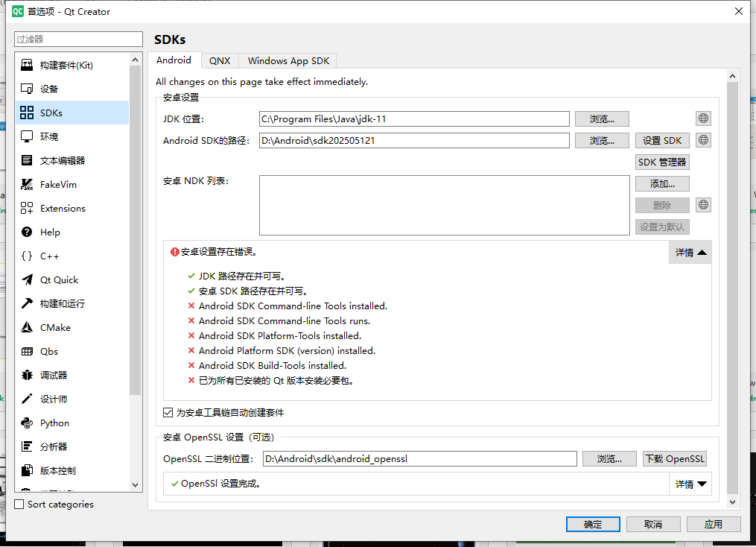756x547 pixels.
Task: Click 'Android SDK Command-line Tools runs.' line
Action: pyautogui.click(x=285, y=320)
